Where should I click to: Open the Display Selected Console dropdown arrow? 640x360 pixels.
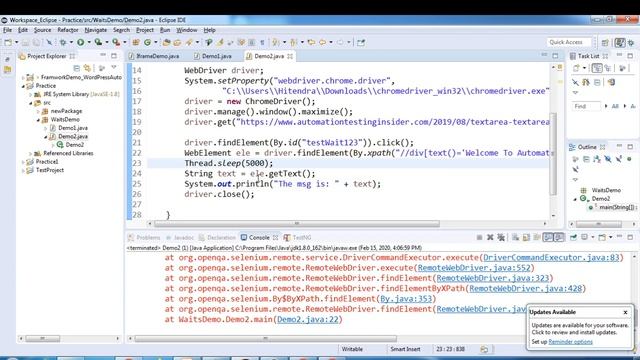coord(593,237)
